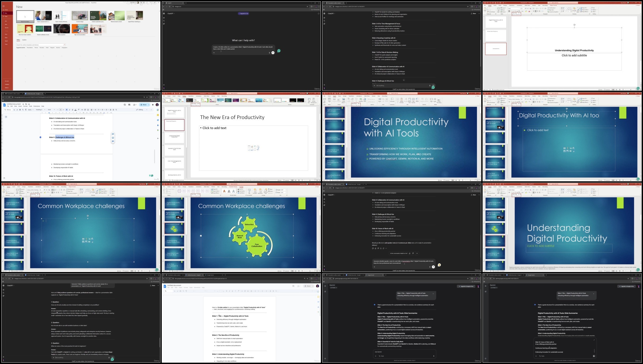Open the Transitions tab in the PowerPoint Design frame
The image size is (643, 364).
(x=191, y=96)
